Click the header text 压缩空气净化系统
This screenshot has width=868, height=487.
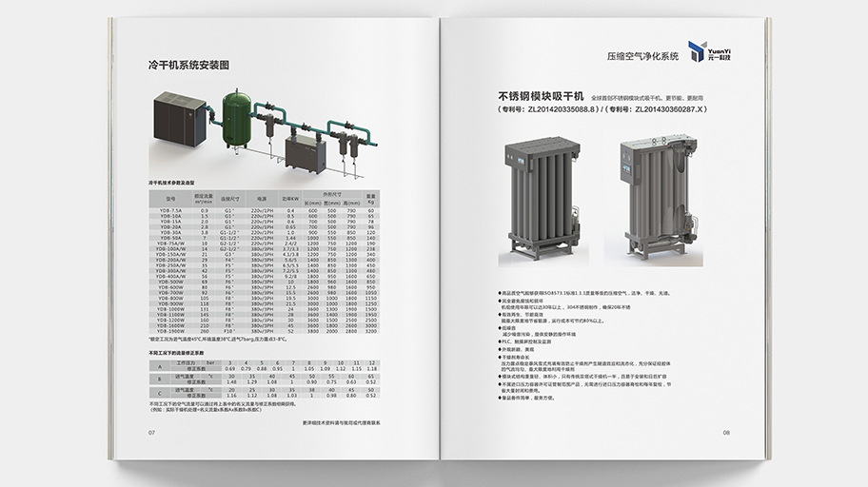[x=642, y=56]
